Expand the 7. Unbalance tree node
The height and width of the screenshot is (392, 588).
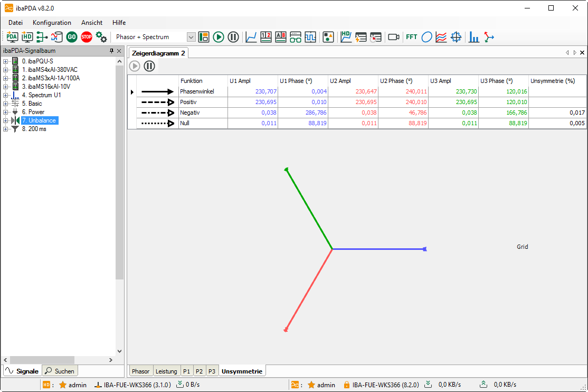tap(5, 120)
